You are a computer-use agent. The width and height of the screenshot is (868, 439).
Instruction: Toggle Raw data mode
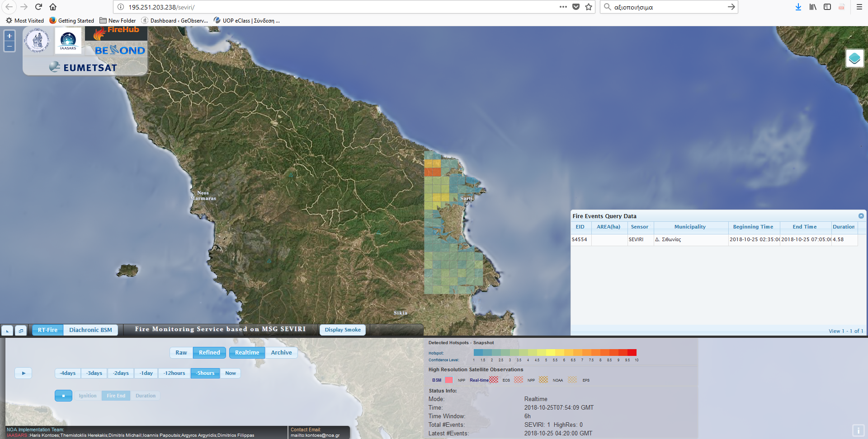point(181,353)
